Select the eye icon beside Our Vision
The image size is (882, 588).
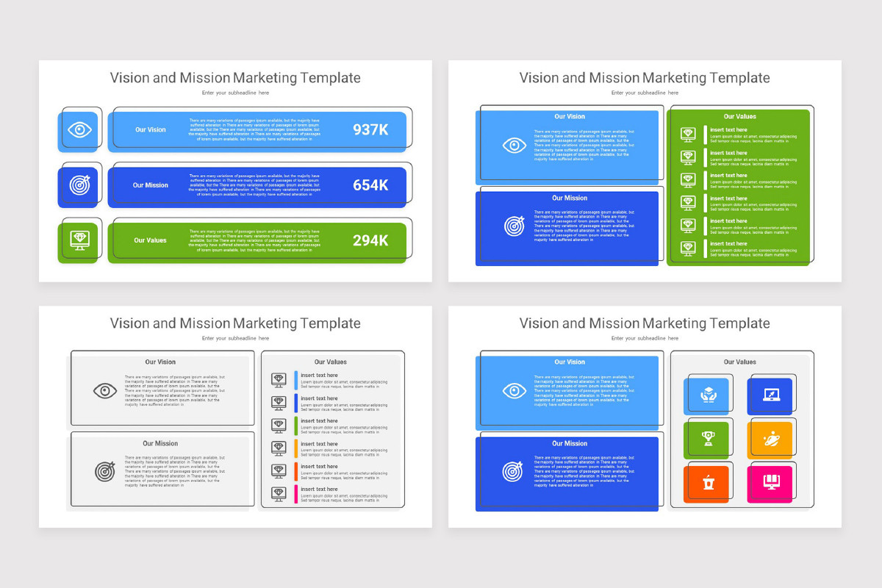pos(79,129)
